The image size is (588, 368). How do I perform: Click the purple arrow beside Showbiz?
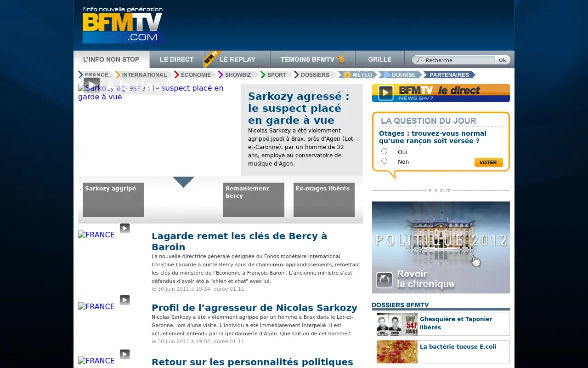[x=220, y=75]
